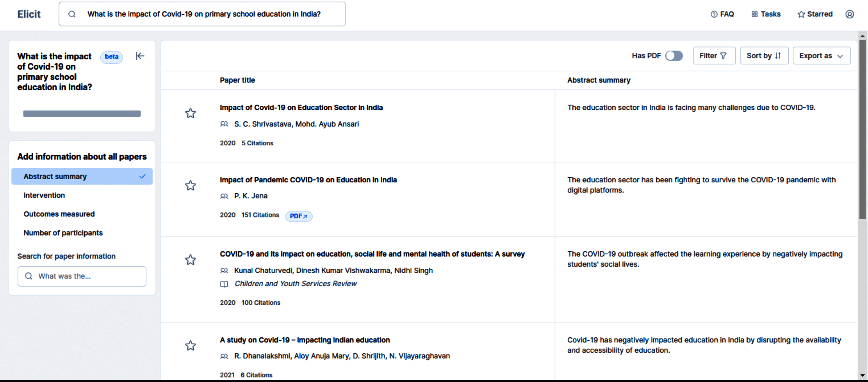Toggle the Has PDF switch

pos(674,56)
